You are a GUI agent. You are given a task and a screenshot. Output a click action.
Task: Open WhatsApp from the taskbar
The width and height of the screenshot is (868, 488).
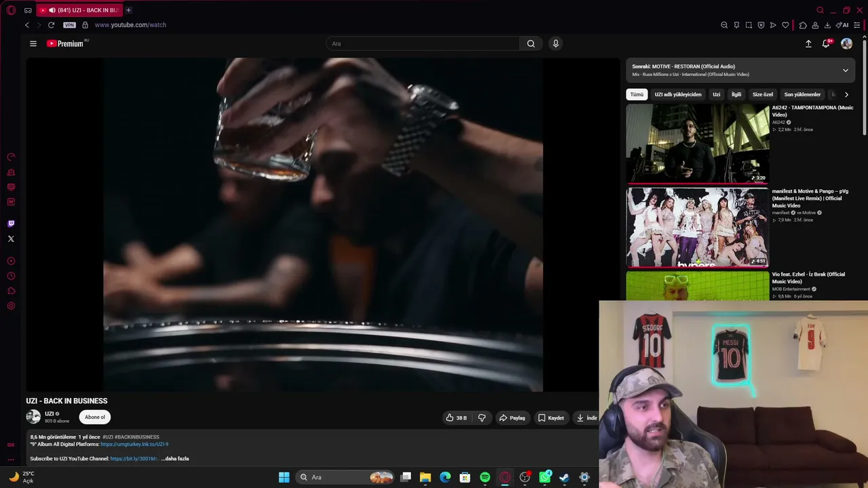pyautogui.click(x=545, y=477)
